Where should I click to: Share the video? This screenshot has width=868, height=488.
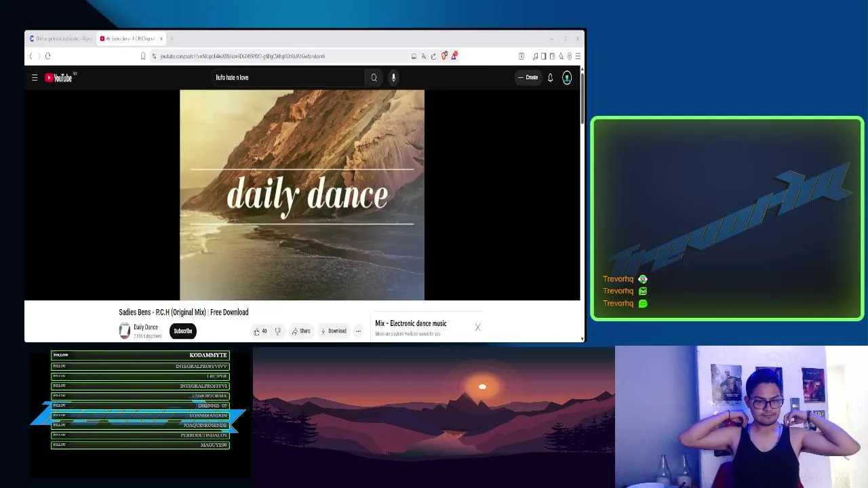point(301,331)
